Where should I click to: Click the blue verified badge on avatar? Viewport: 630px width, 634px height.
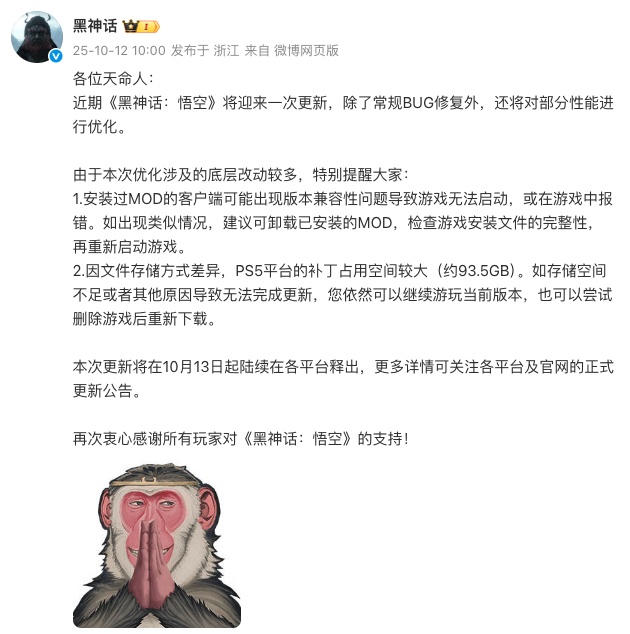pos(56,56)
